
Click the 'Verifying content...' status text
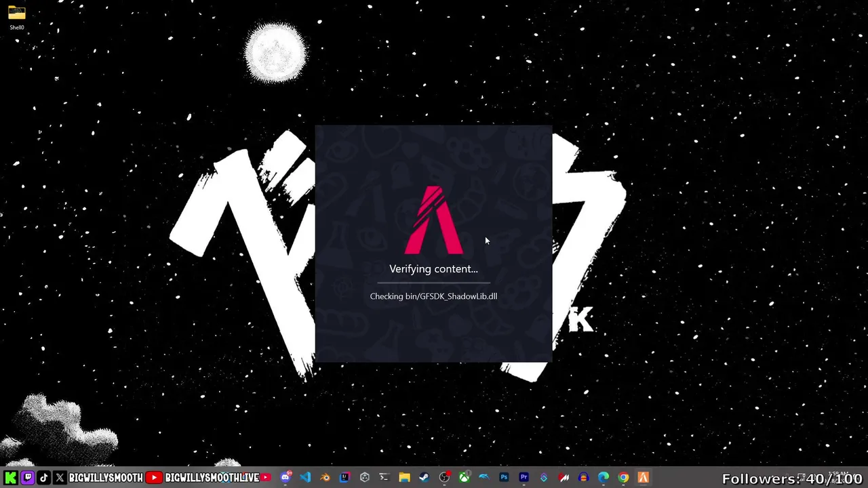(x=434, y=269)
